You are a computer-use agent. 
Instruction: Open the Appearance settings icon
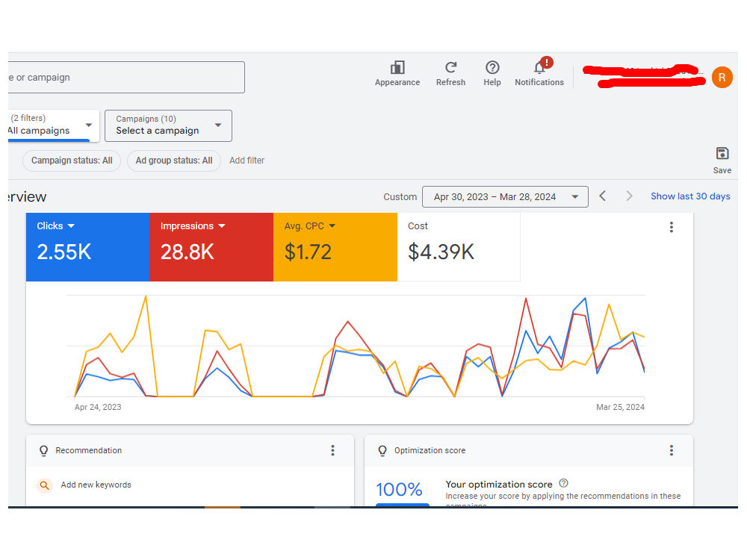pyautogui.click(x=397, y=68)
